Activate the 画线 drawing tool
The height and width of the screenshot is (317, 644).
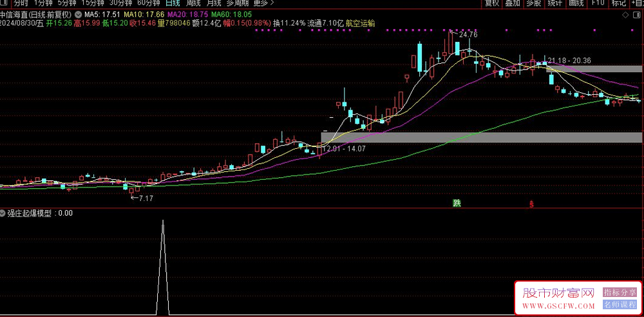(x=576, y=3)
